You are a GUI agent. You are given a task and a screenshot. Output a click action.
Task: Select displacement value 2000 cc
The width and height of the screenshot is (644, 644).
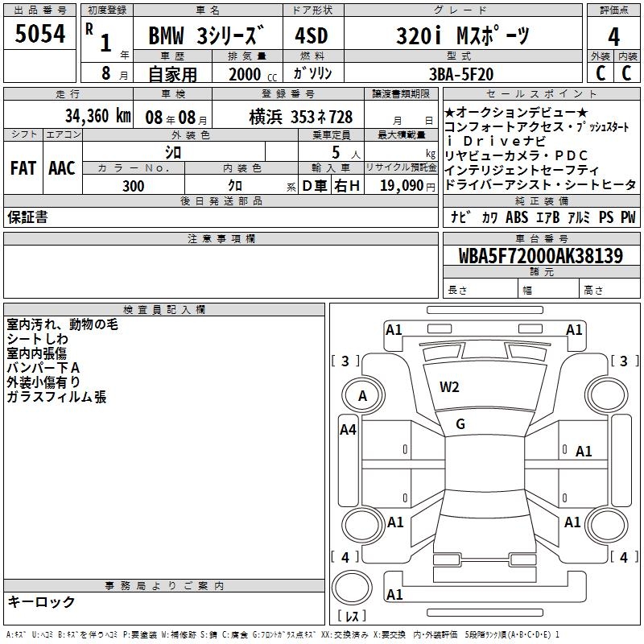click(253, 75)
